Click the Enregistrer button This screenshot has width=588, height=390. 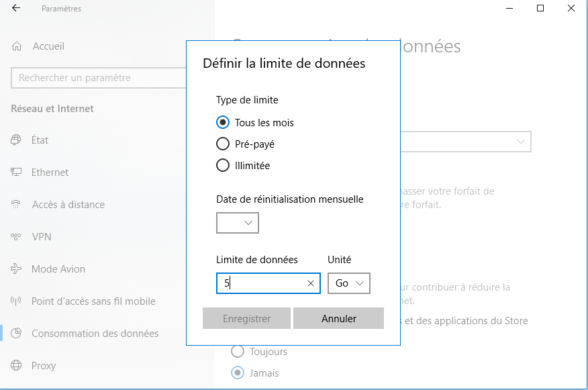246,319
